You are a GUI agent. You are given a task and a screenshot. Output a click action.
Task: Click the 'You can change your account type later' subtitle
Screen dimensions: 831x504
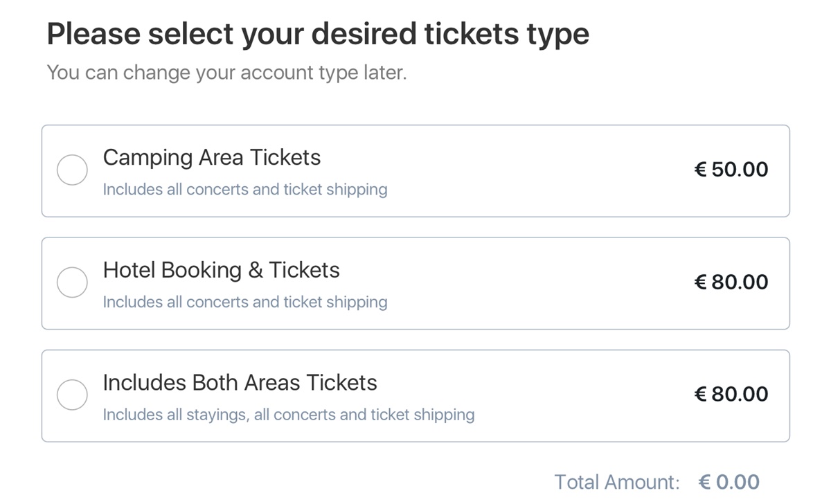tap(226, 72)
